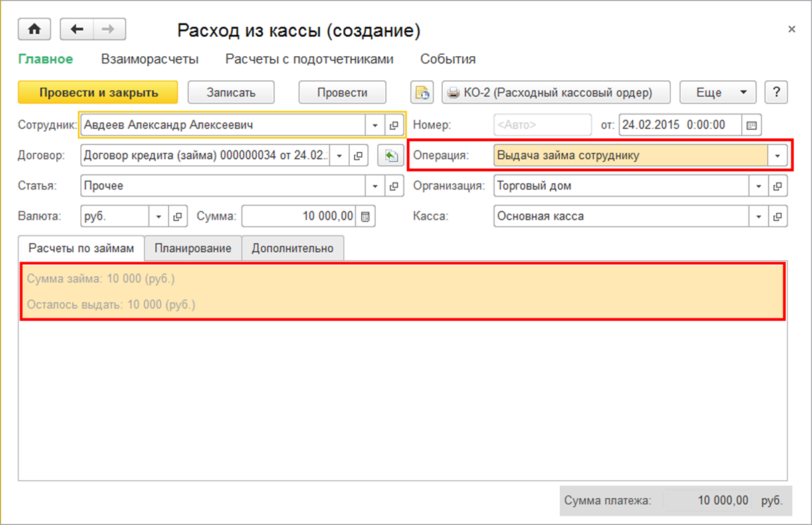Open the Дополнительно tab

(292, 248)
